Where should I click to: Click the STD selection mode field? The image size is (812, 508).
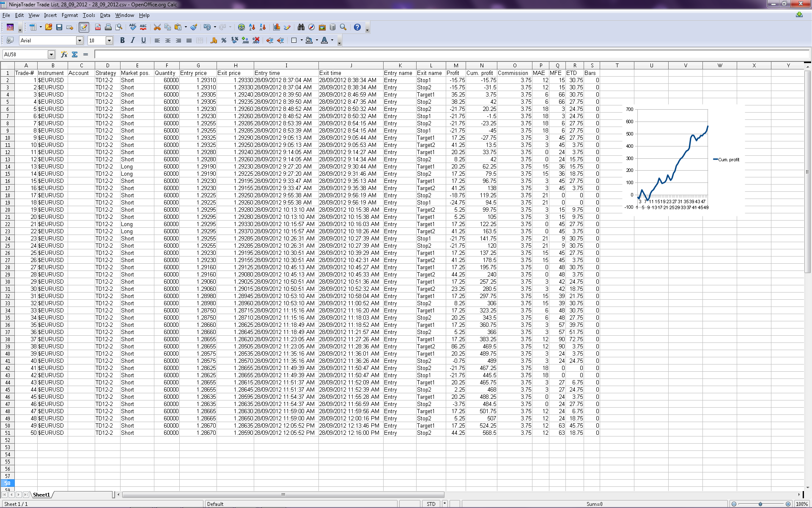coord(431,504)
